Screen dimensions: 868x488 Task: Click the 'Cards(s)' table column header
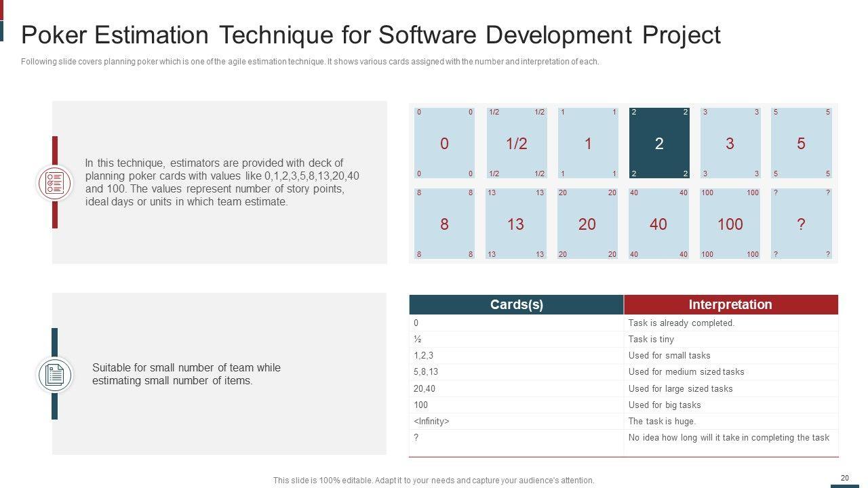click(x=516, y=305)
